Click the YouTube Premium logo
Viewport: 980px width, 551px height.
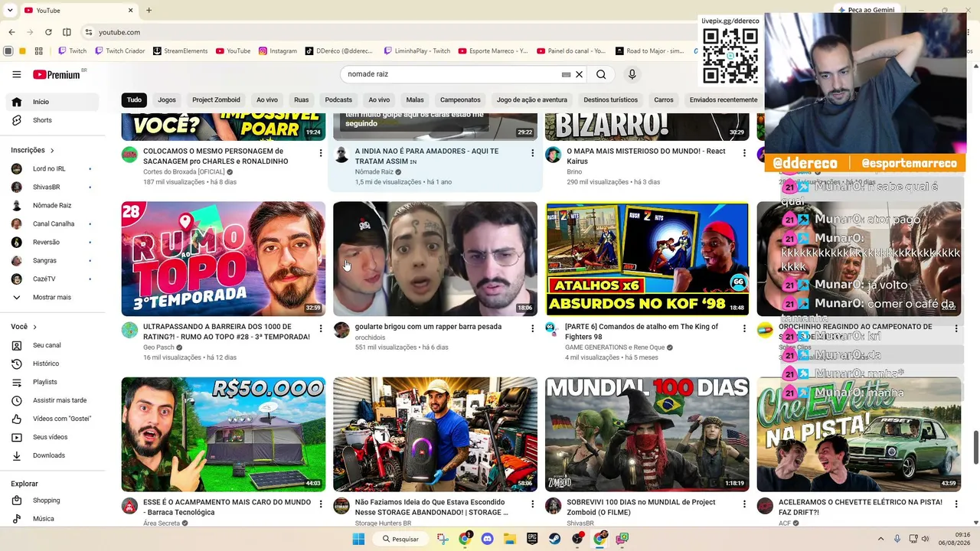[x=57, y=74]
